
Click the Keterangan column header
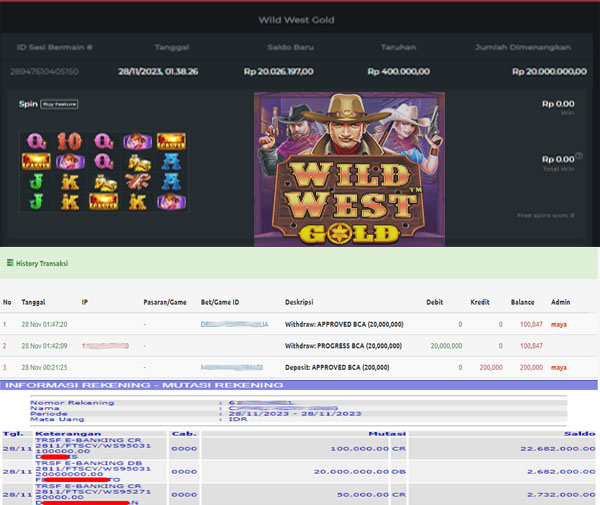click(x=68, y=433)
